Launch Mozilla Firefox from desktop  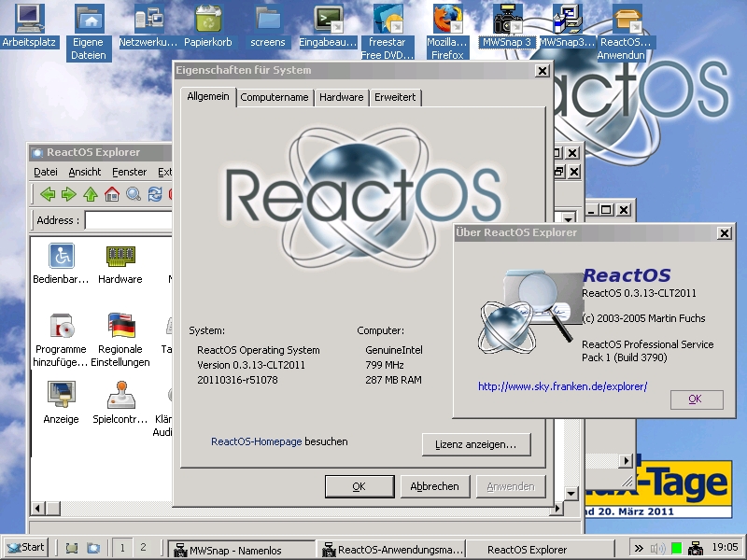pyautogui.click(x=447, y=25)
